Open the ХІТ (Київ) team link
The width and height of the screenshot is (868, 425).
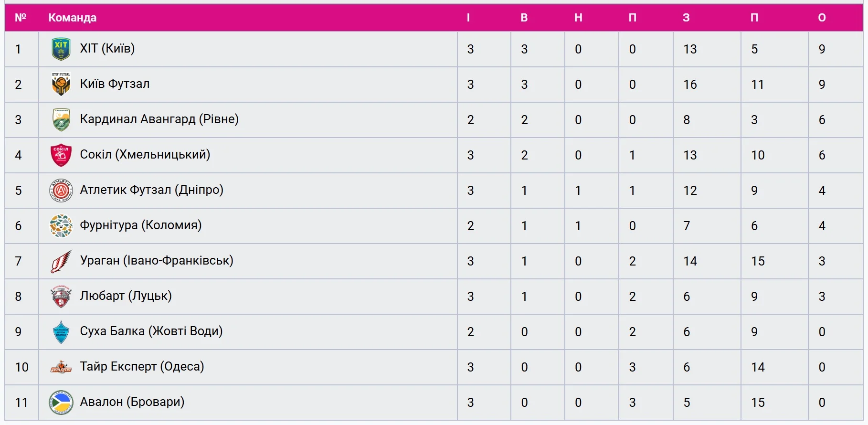click(107, 49)
